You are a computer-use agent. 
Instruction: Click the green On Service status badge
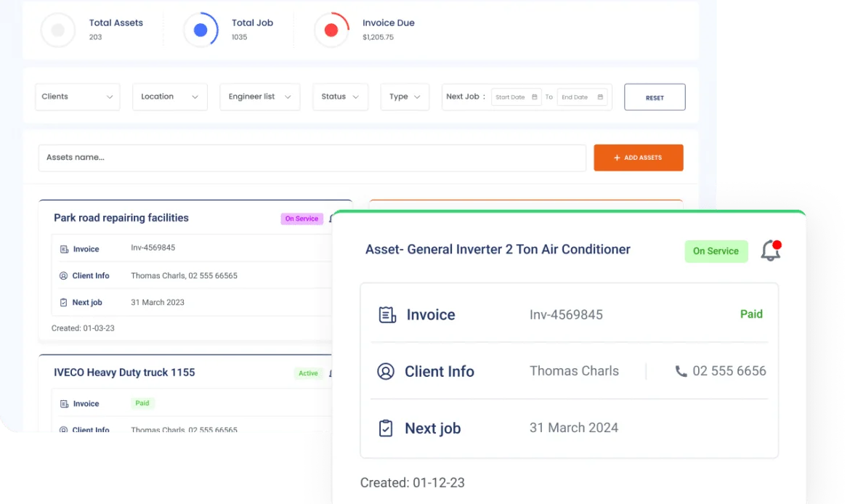(x=716, y=251)
